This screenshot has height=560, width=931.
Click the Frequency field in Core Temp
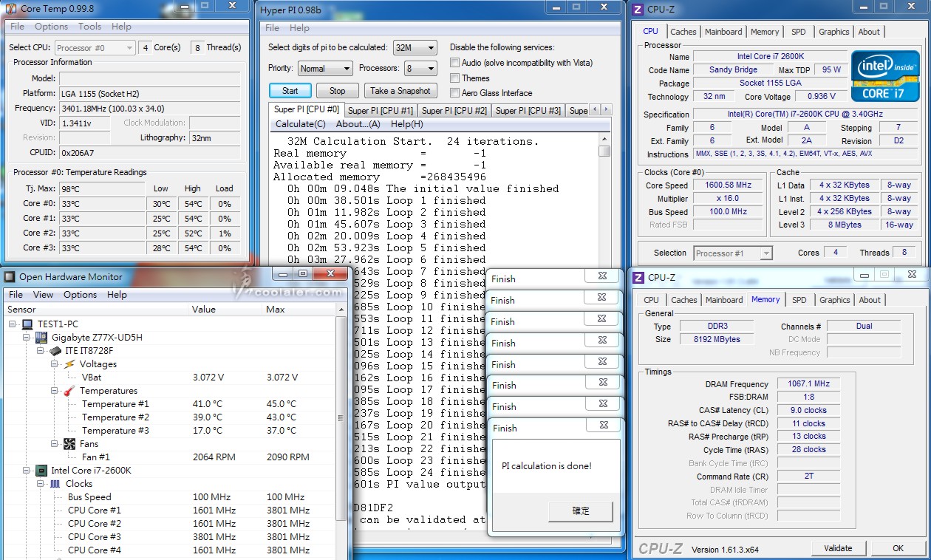(x=149, y=108)
